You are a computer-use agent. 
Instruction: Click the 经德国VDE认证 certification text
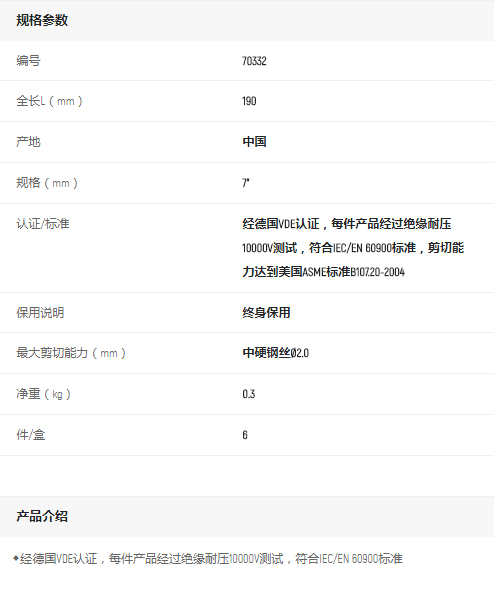click(x=281, y=224)
